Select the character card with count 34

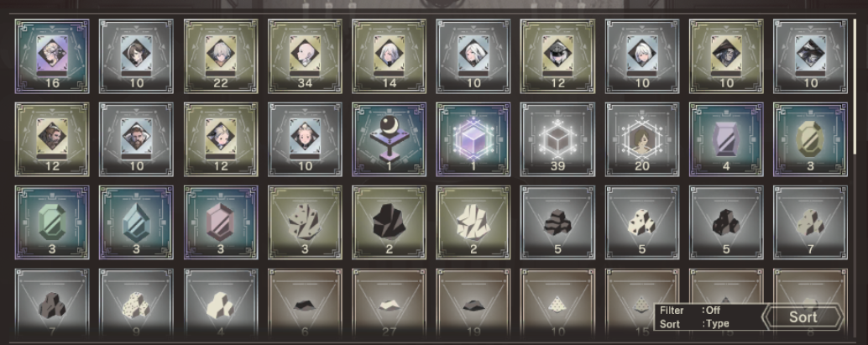[x=305, y=56]
